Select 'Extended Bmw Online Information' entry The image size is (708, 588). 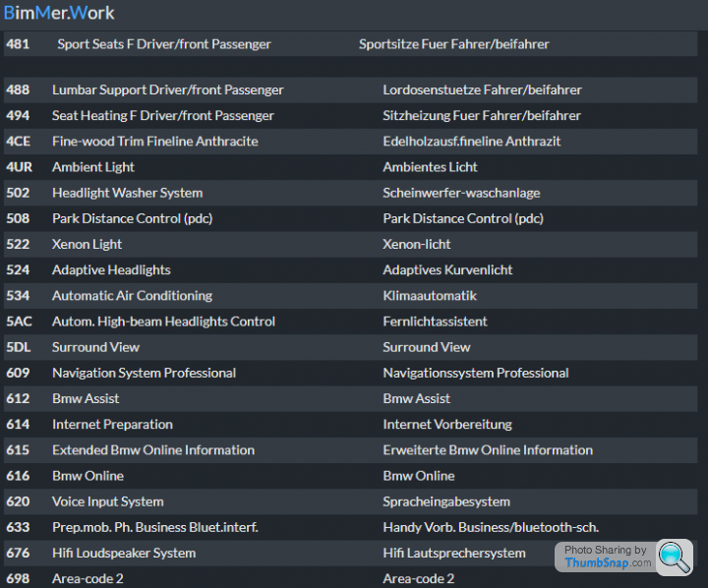point(153,450)
